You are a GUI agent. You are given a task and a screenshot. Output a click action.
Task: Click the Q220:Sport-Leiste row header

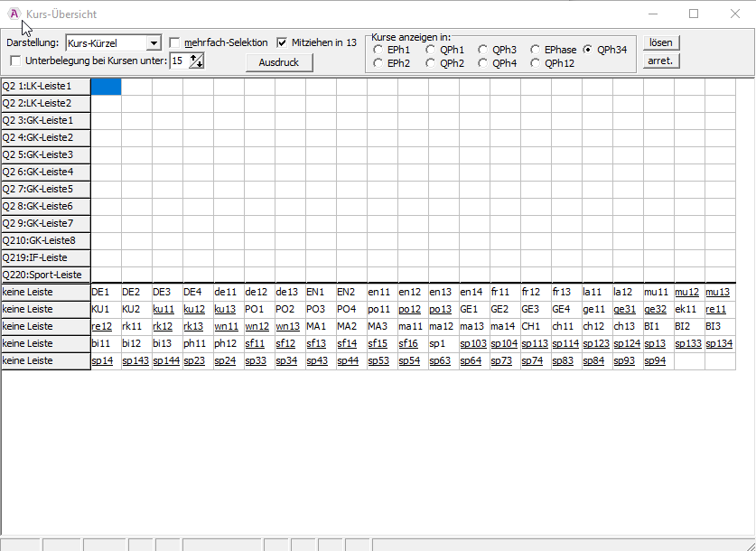(46, 275)
